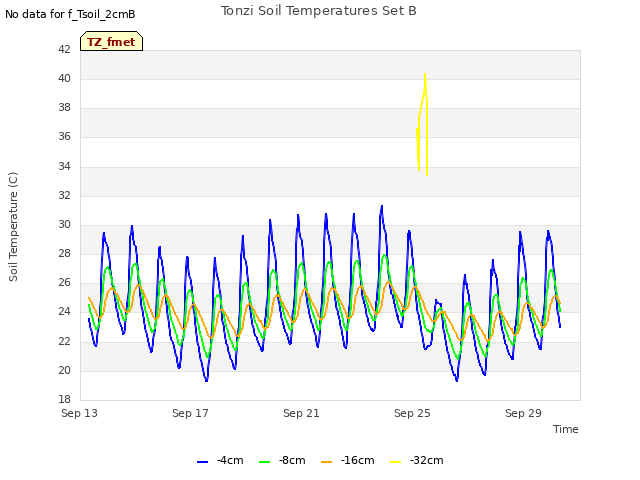Click the 'Sep 17' x-axis tick label
Image resolution: width=640 pixels, height=480 pixels.
190,413
